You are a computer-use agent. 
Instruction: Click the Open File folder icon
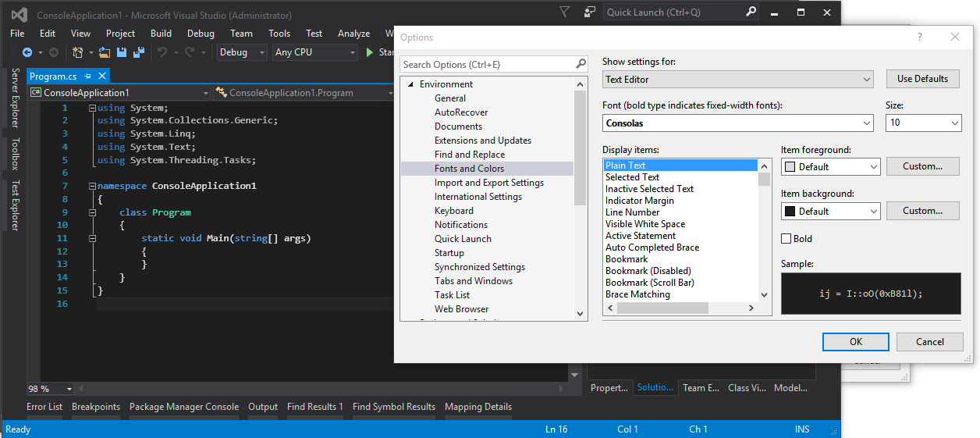105,52
